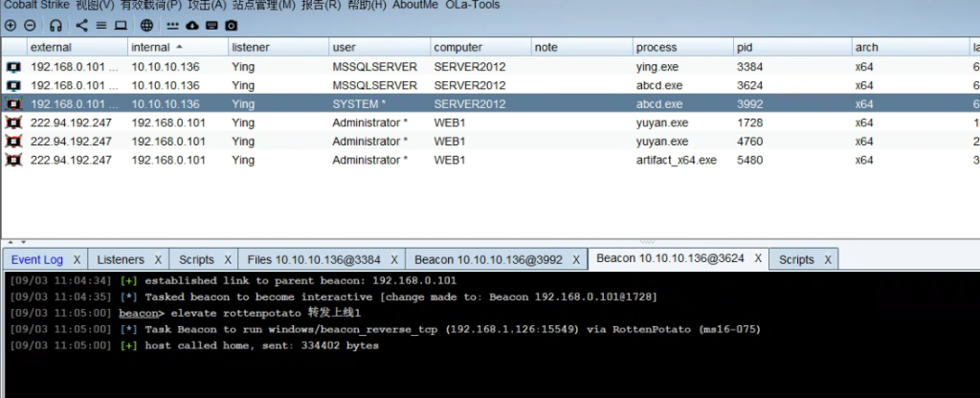Image resolution: width=980 pixels, height=398 pixels.
Task: Open the AboutMe menu
Action: click(415, 5)
